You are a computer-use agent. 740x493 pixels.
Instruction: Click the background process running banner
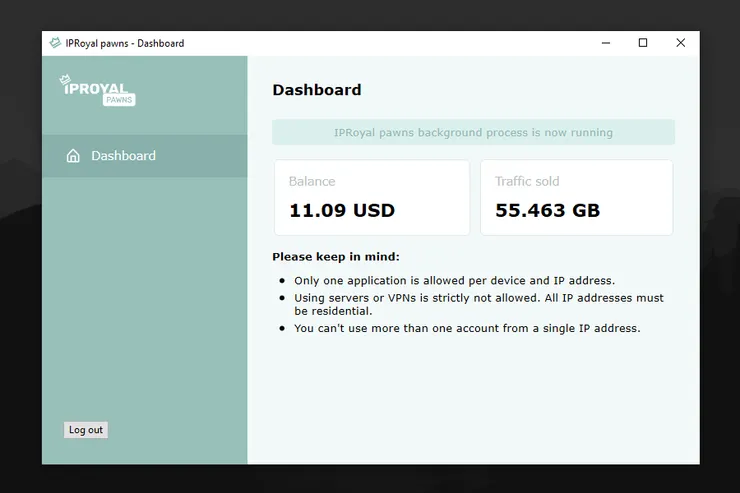click(473, 133)
